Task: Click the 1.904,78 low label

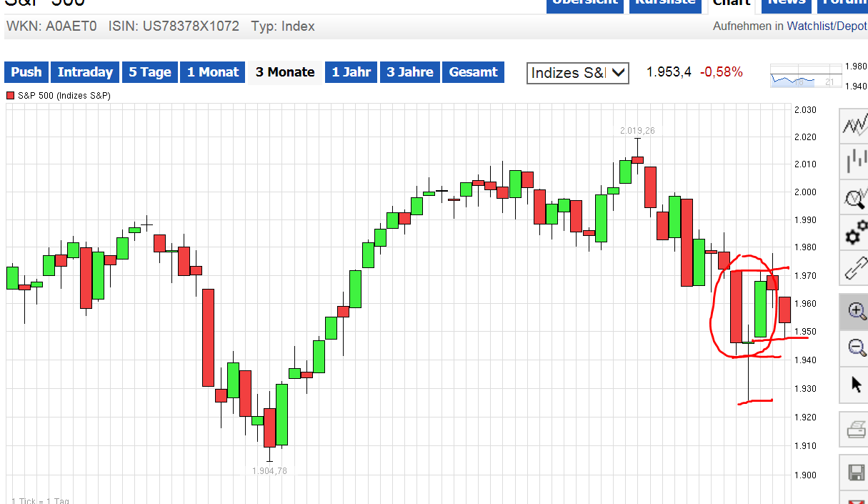Action: pyautogui.click(x=269, y=471)
